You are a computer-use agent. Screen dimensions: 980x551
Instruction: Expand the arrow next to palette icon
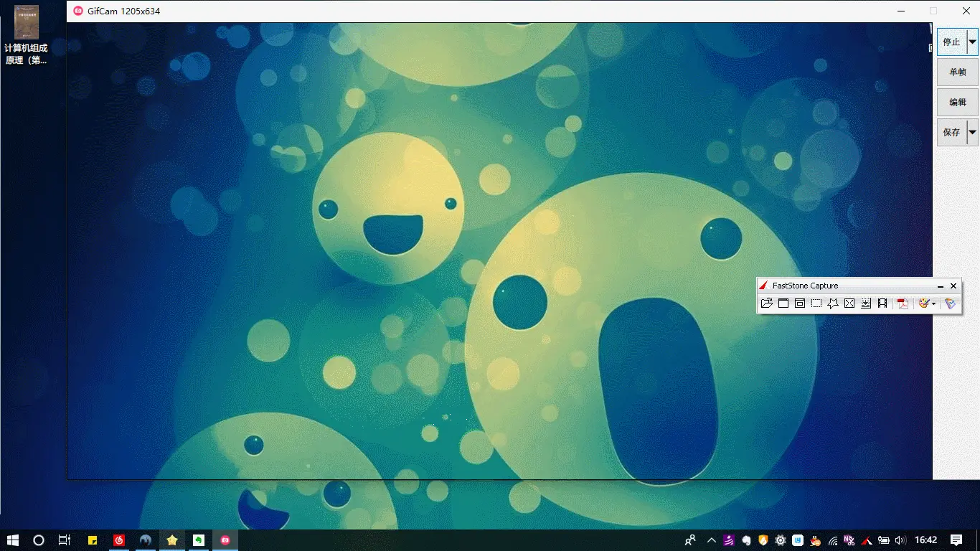[x=933, y=304]
